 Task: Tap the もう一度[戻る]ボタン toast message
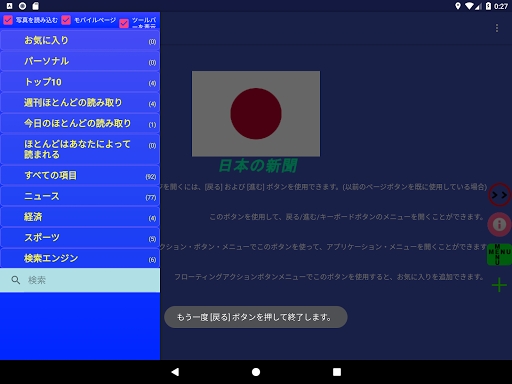pyautogui.click(x=256, y=317)
